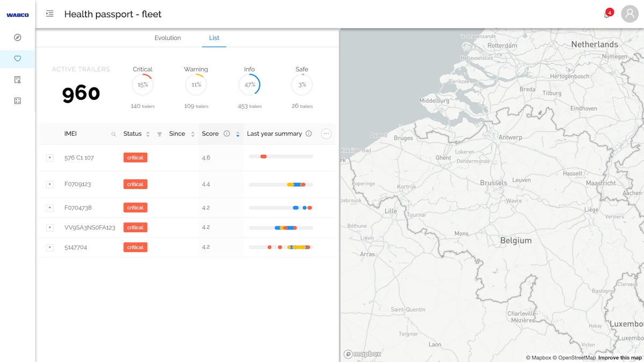Toggle the Score column sort order
The height and width of the screenshot is (362, 644).
(x=237, y=134)
